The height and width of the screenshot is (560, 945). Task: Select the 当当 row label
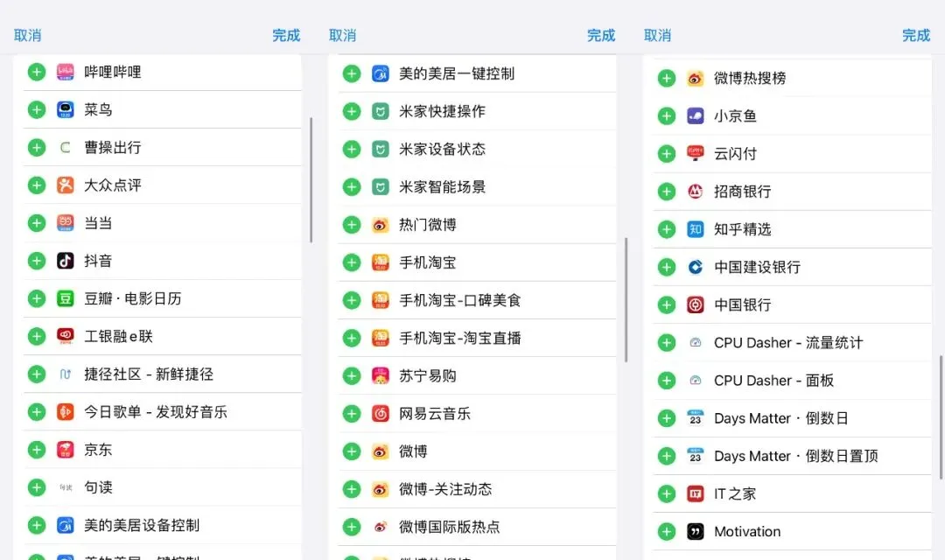tap(98, 223)
